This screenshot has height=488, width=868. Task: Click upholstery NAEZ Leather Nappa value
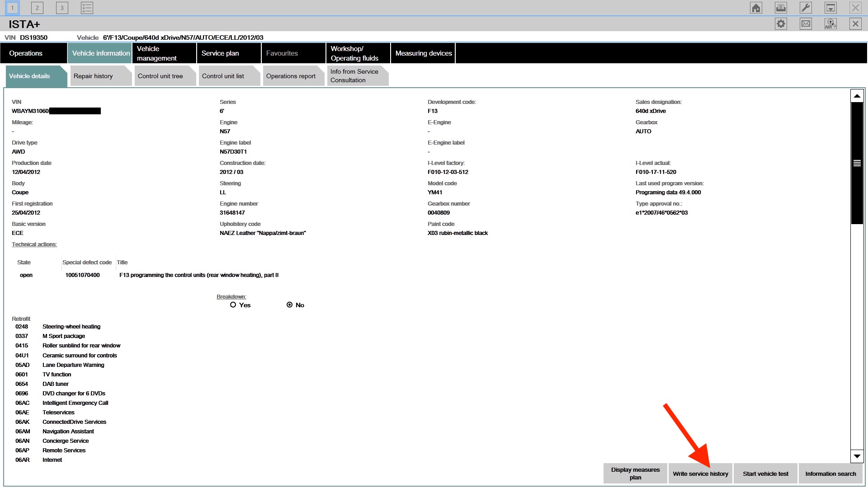coord(263,233)
